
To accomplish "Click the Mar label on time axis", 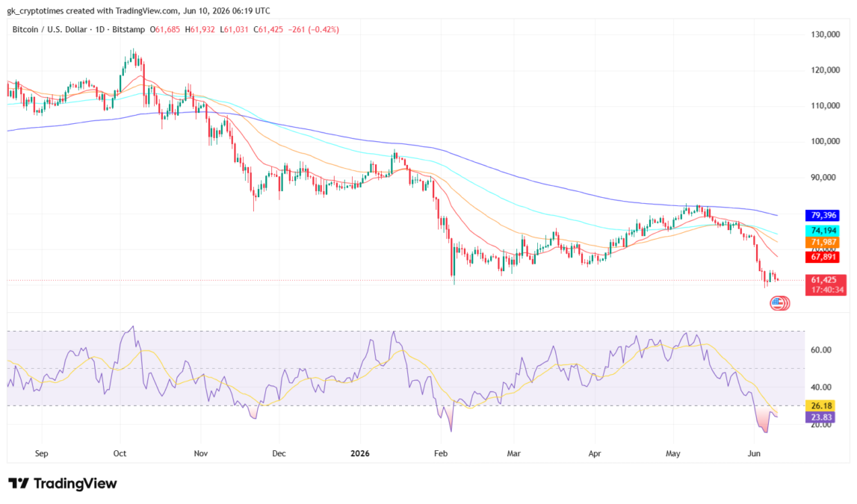I will pyautogui.click(x=514, y=453).
